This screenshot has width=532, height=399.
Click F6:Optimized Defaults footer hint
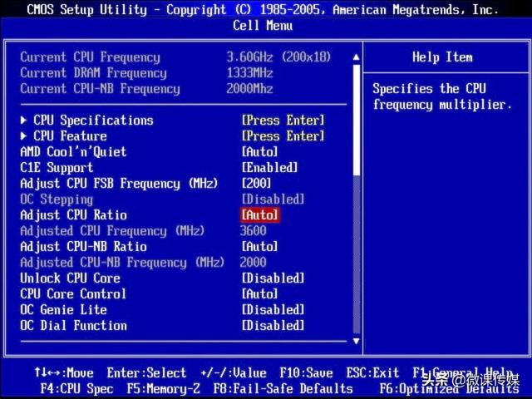pyautogui.click(x=449, y=388)
